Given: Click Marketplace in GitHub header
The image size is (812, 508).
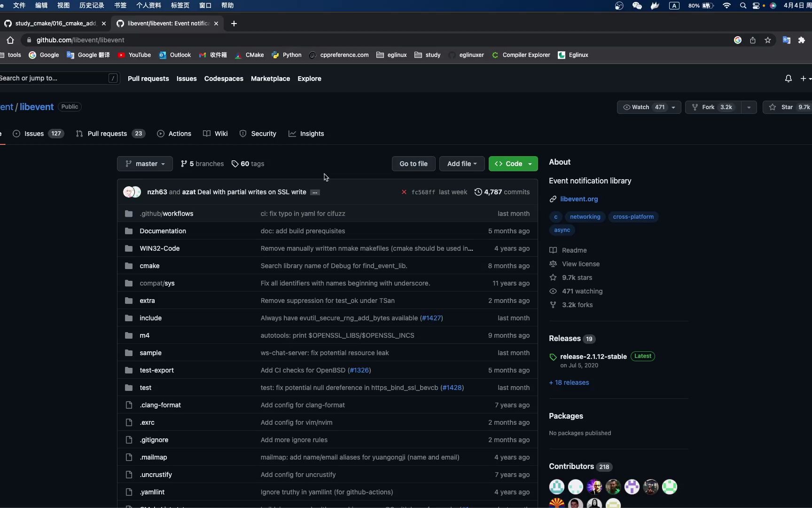Looking at the screenshot, I should pyautogui.click(x=270, y=79).
